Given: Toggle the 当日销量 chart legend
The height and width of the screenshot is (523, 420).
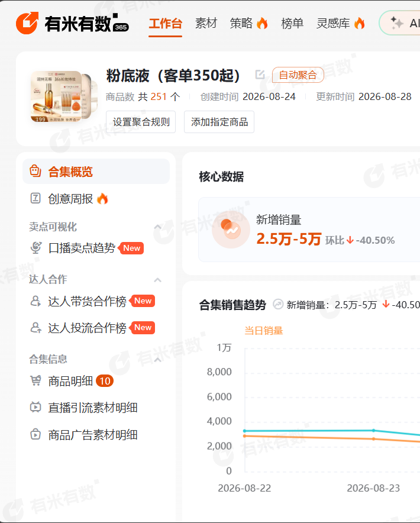Looking at the screenshot, I should click(x=264, y=331).
